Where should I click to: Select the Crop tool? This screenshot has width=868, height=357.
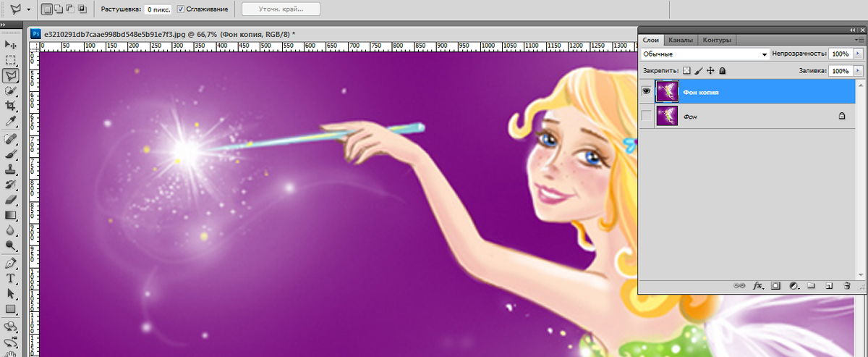[10, 106]
